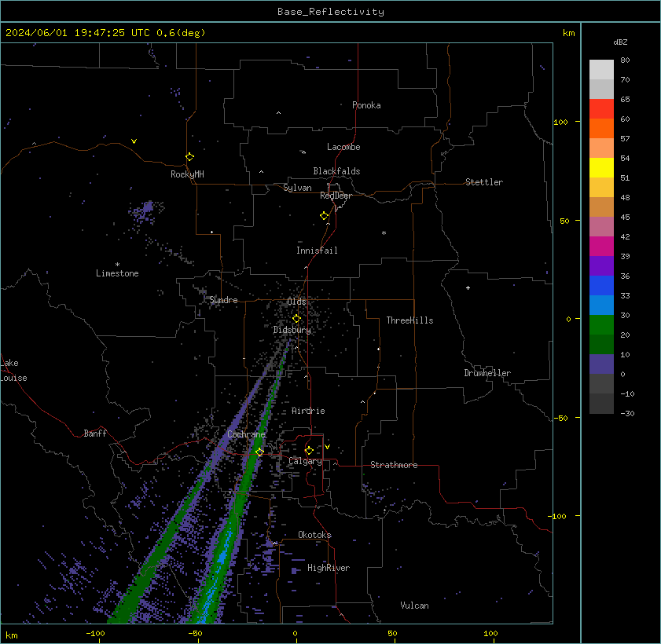Click the km label at bottom left
Viewport: 661px width, 644px height.
point(11,635)
